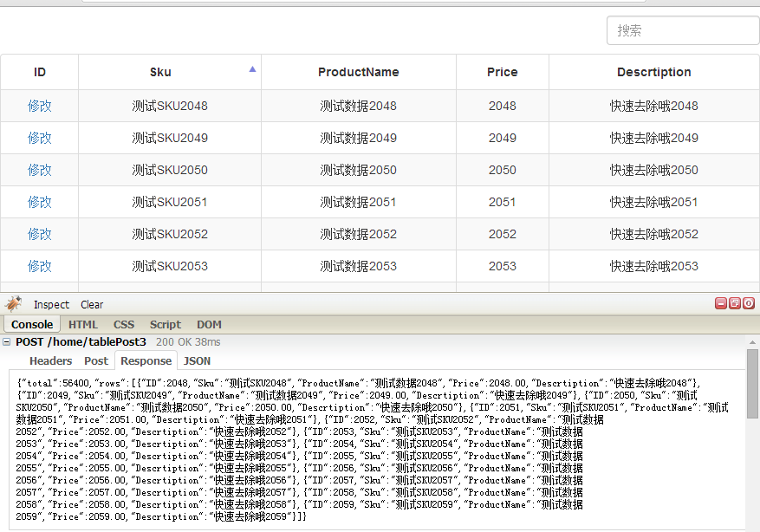Select price cell 2050

point(502,170)
